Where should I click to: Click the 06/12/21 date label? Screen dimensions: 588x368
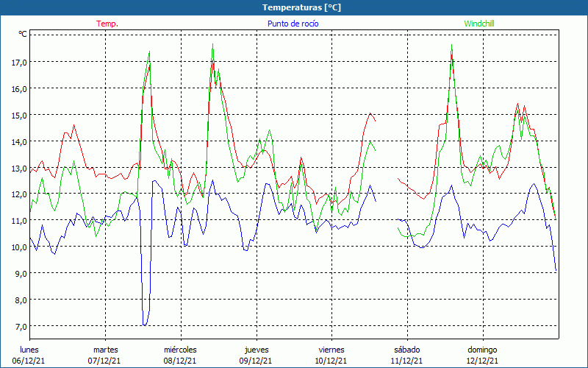coord(29,361)
